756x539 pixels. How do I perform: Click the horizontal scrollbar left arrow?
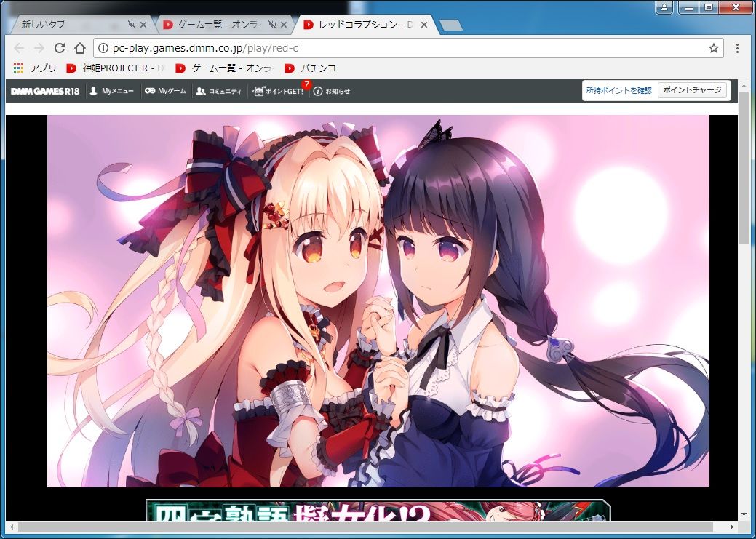(x=11, y=527)
